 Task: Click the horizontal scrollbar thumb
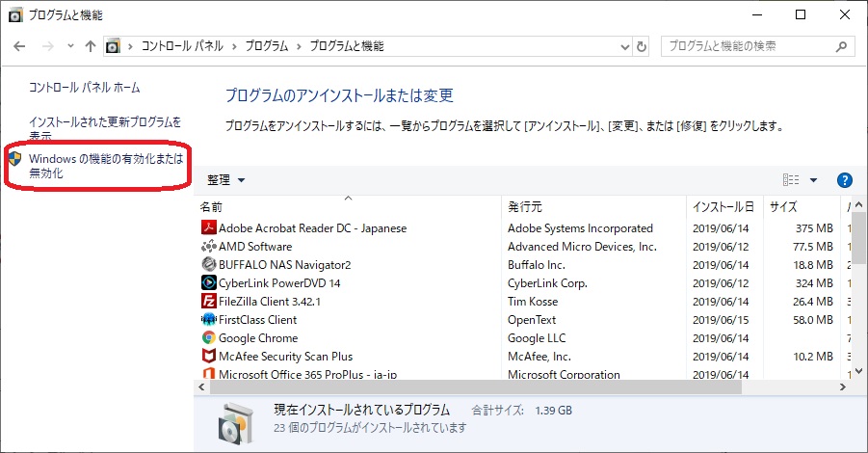coord(476,387)
